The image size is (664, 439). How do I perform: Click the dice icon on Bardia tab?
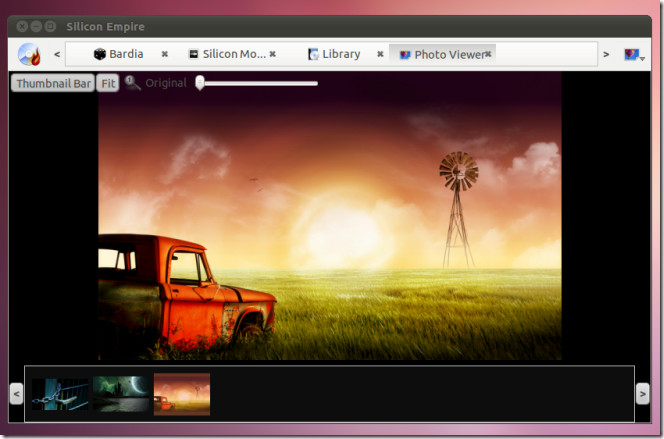[100, 54]
